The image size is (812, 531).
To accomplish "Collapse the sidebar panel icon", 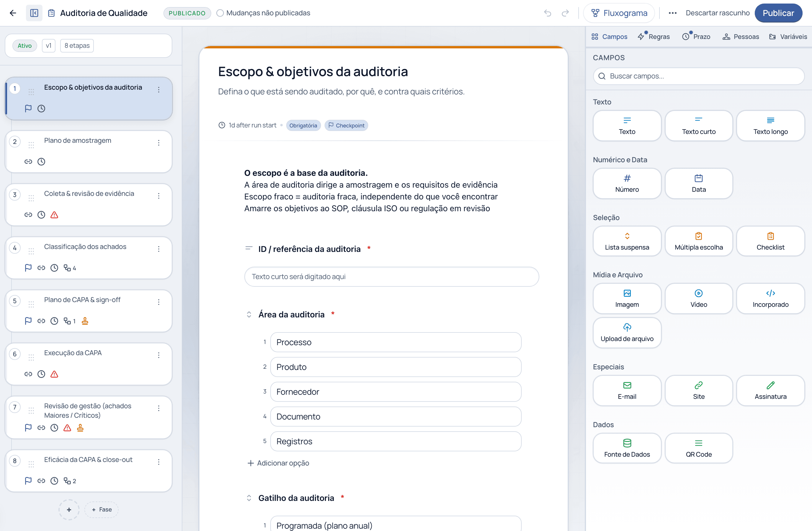I will click(34, 13).
